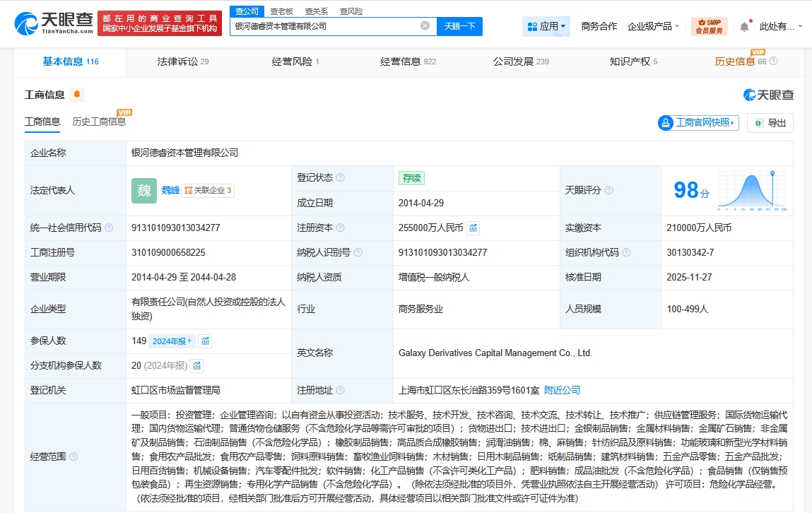Click the company name search input field
This screenshot has height=513, width=812.
tap(325, 26)
